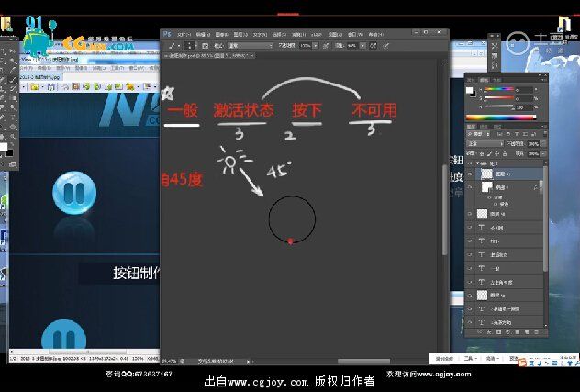580x392 pixels.
Task: Toggle visibility of the 左上角45度 text layer
Action: pyautogui.click(x=470, y=282)
